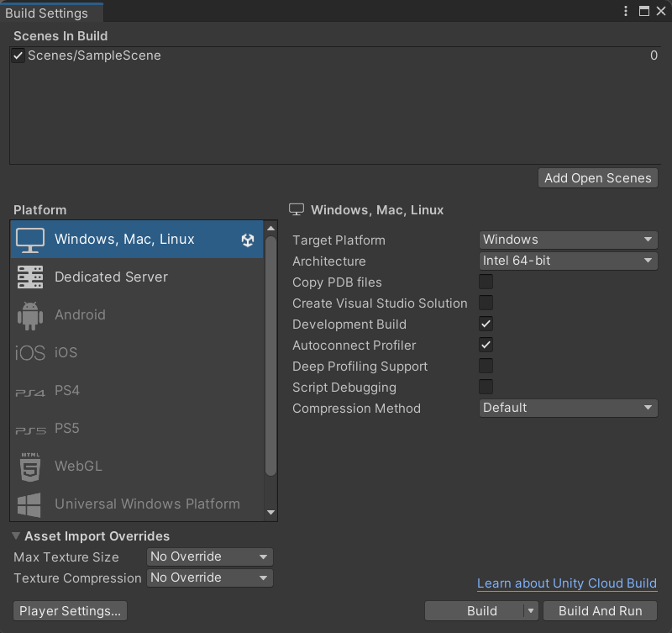Open the Build Settings kebab menu icon
The height and width of the screenshot is (633, 672).
(626, 11)
